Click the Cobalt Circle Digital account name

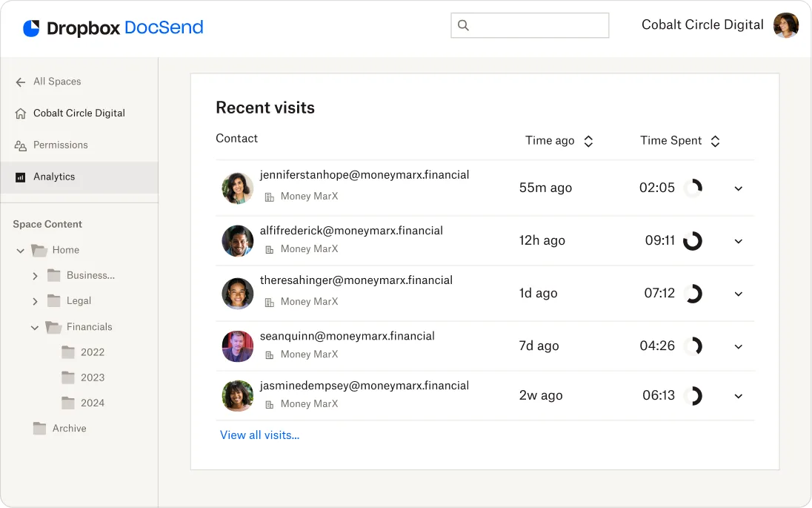pyautogui.click(x=702, y=24)
